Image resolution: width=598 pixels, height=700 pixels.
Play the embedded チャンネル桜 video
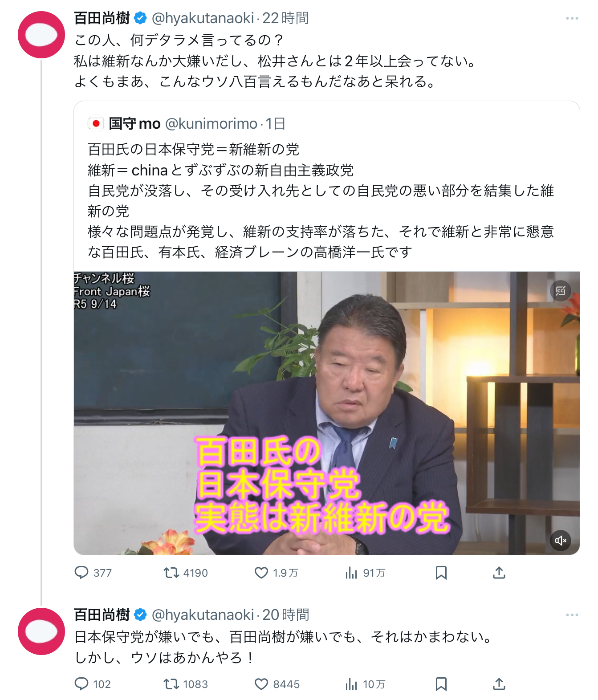327,413
